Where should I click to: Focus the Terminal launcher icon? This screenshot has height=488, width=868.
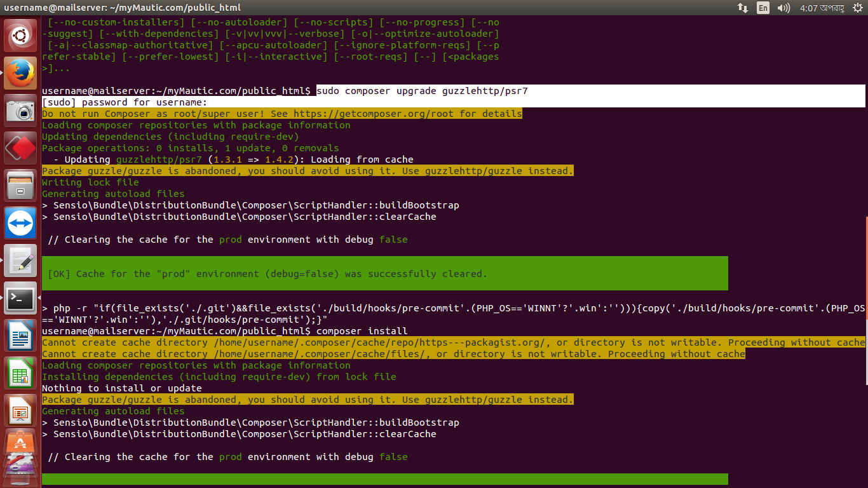21,298
